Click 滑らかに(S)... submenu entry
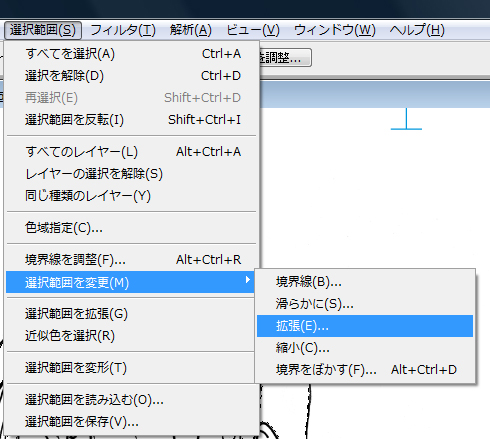The width and height of the screenshot is (490, 439). 365,304
